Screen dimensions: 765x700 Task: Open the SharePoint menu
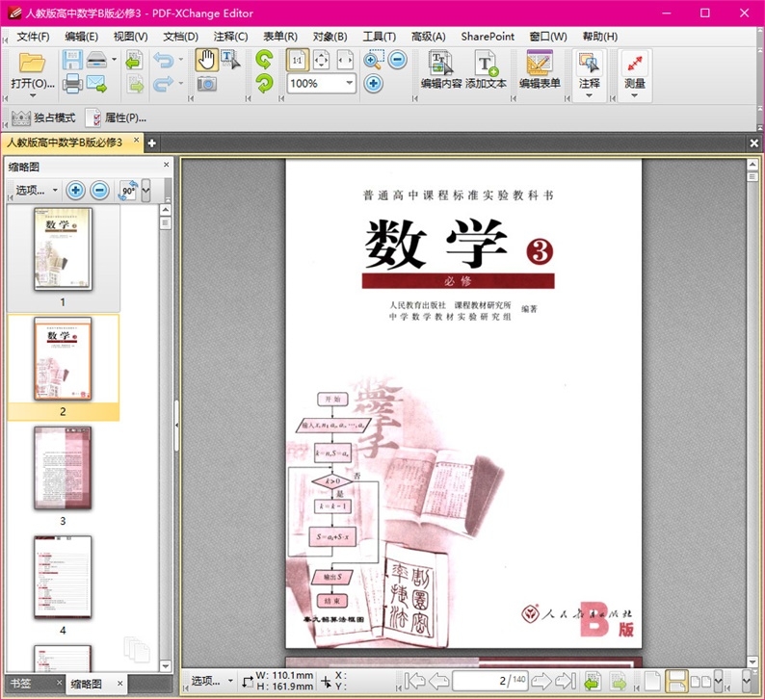coord(488,37)
